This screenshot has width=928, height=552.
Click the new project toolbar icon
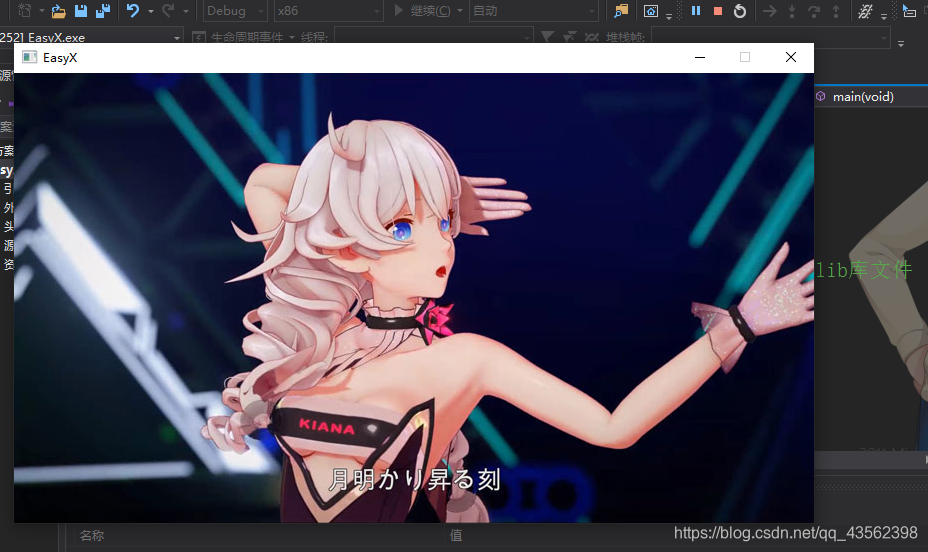pos(24,11)
